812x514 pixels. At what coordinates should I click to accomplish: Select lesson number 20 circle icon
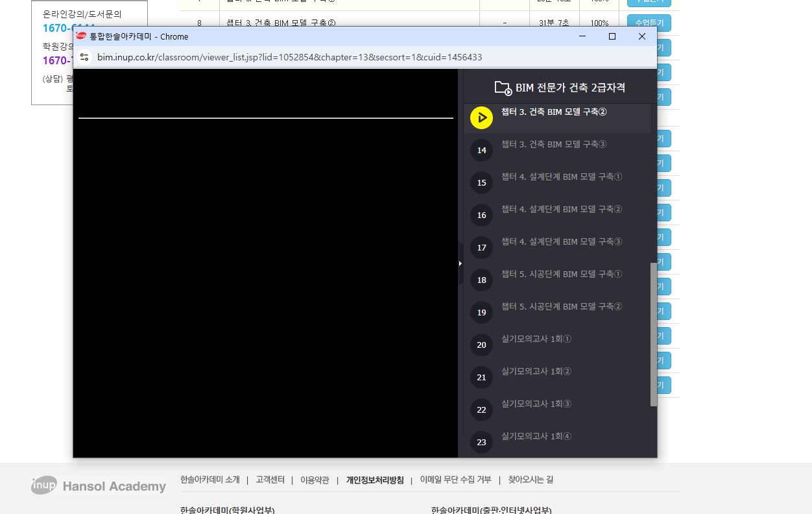[x=481, y=345]
